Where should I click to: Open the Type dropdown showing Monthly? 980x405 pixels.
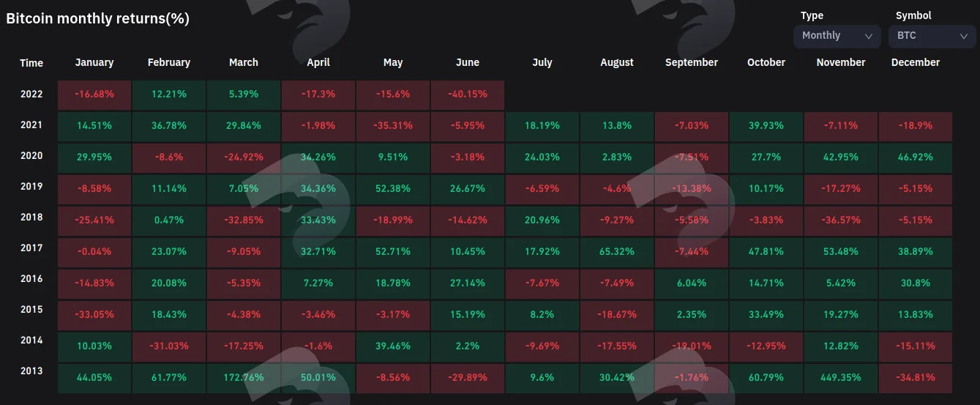[837, 36]
